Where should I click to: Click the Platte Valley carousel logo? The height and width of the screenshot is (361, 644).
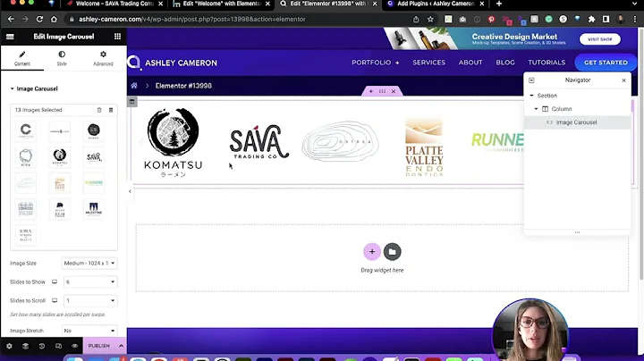click(x=424, y=147)
